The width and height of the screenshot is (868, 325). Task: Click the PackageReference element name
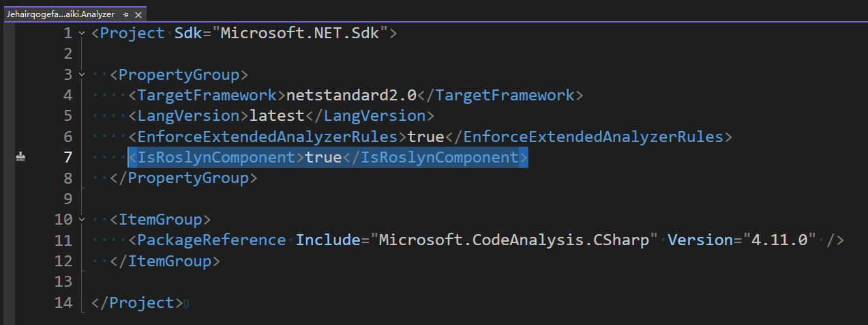211,240
